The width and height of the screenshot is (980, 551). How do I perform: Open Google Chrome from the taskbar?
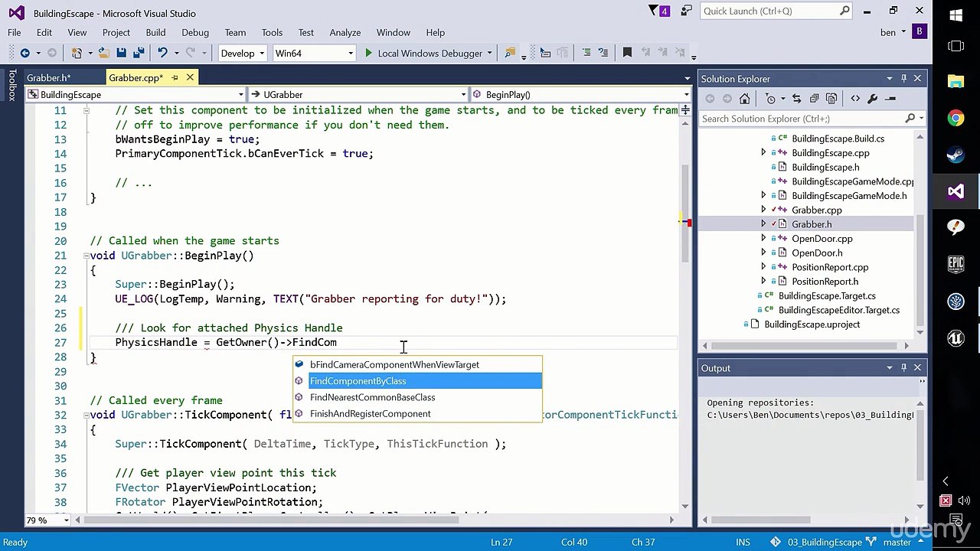pos(956,119)
